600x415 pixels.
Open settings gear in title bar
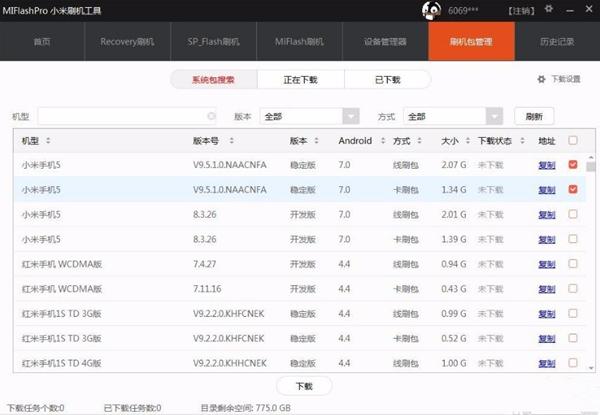(549, 9)
